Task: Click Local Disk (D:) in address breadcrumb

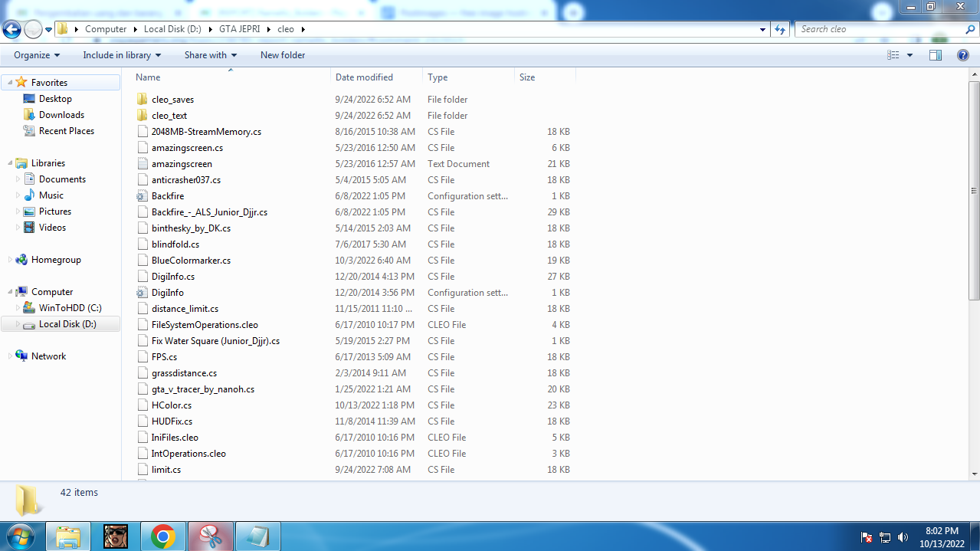Action: [x=172, y=29]
